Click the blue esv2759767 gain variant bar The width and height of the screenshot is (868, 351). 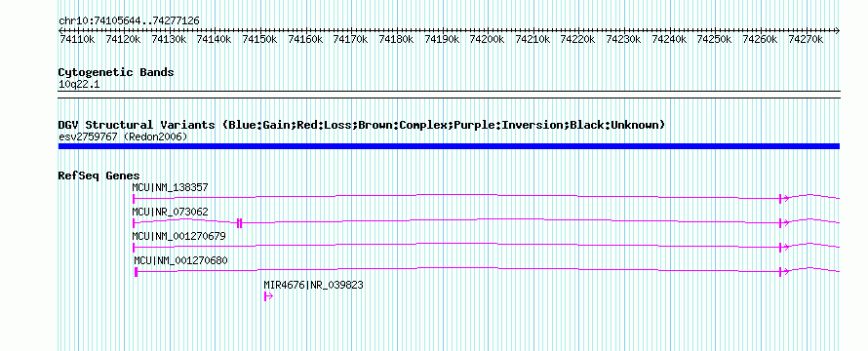coord(449,146)
